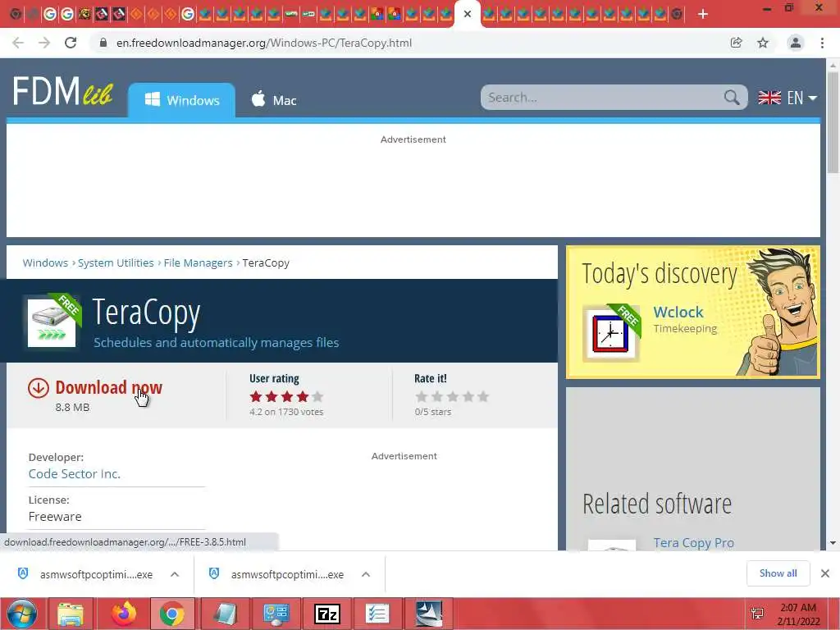This screenshot has width=840, height=630.
Task: Open the checklist app in taskbar
Action: 377,614
